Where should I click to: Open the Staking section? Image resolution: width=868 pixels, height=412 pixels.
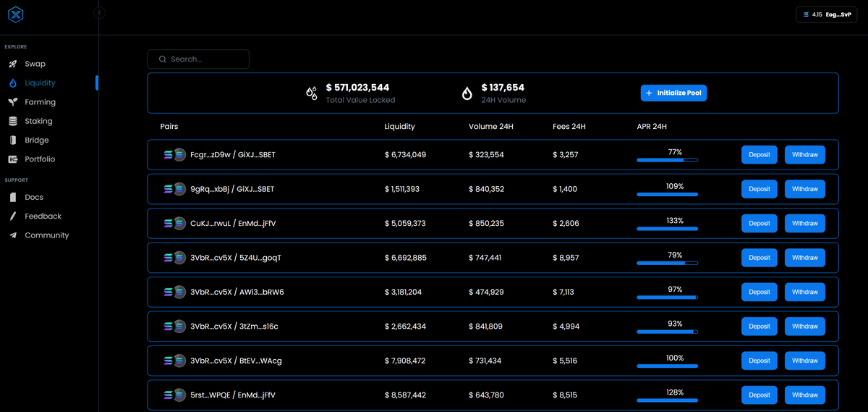click(x=38, y=121)
